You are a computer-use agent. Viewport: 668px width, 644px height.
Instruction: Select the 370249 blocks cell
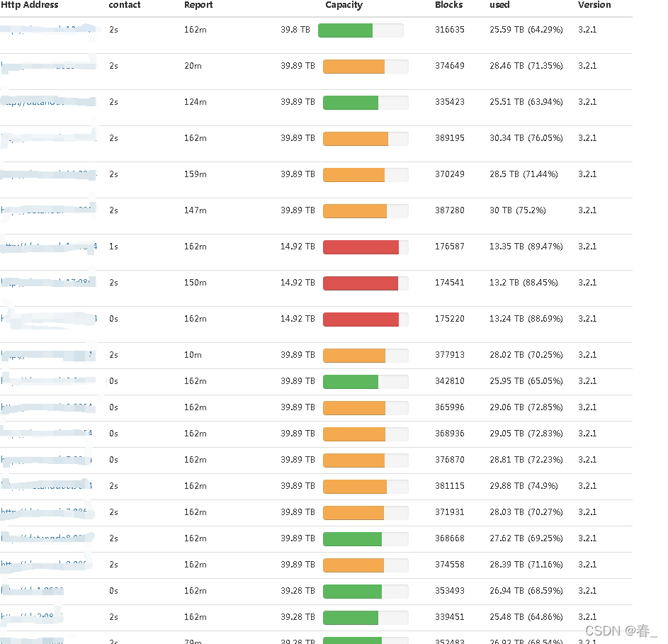coord(449,175)
